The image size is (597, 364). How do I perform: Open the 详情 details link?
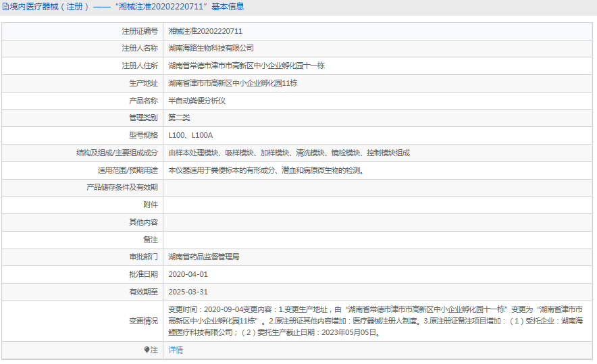tap(176, 350)
